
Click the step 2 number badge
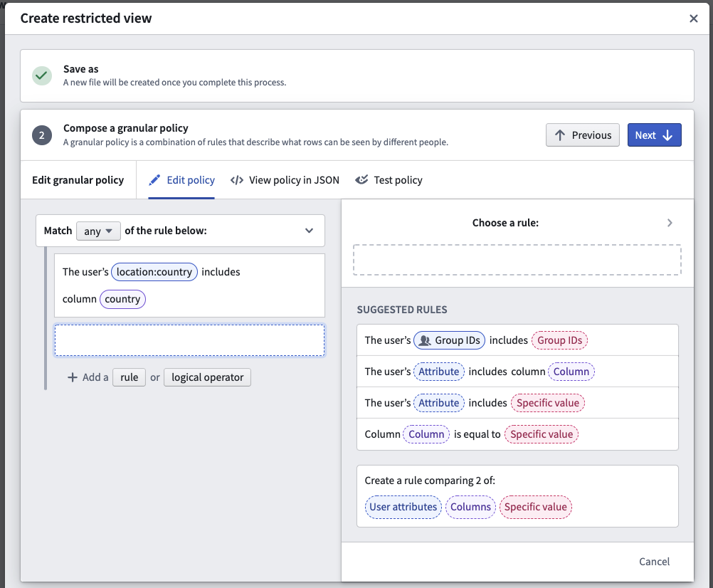click(x=42, y=135)
